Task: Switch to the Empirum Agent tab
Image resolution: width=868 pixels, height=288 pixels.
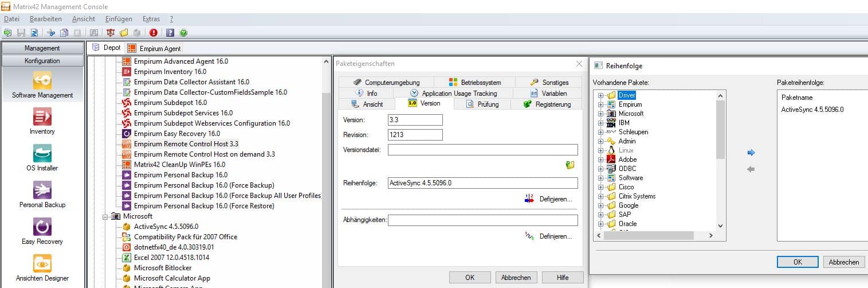Action: 154,48
